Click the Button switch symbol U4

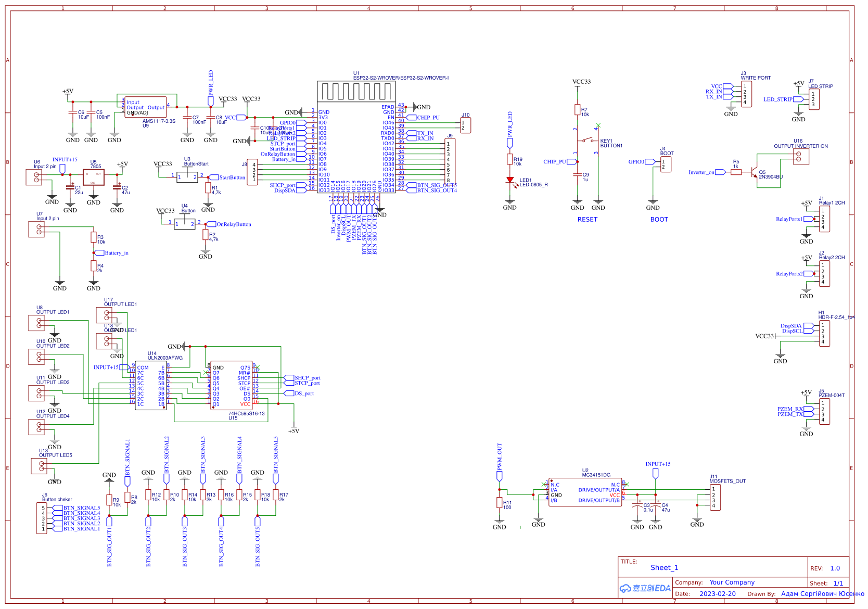[x=185, y=223]
